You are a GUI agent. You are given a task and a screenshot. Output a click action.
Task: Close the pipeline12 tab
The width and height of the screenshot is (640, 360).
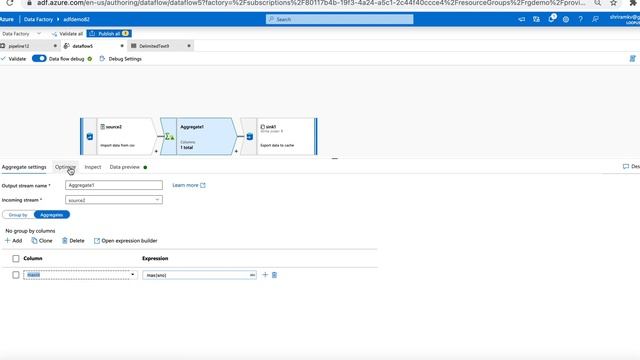tap(55, 46)
